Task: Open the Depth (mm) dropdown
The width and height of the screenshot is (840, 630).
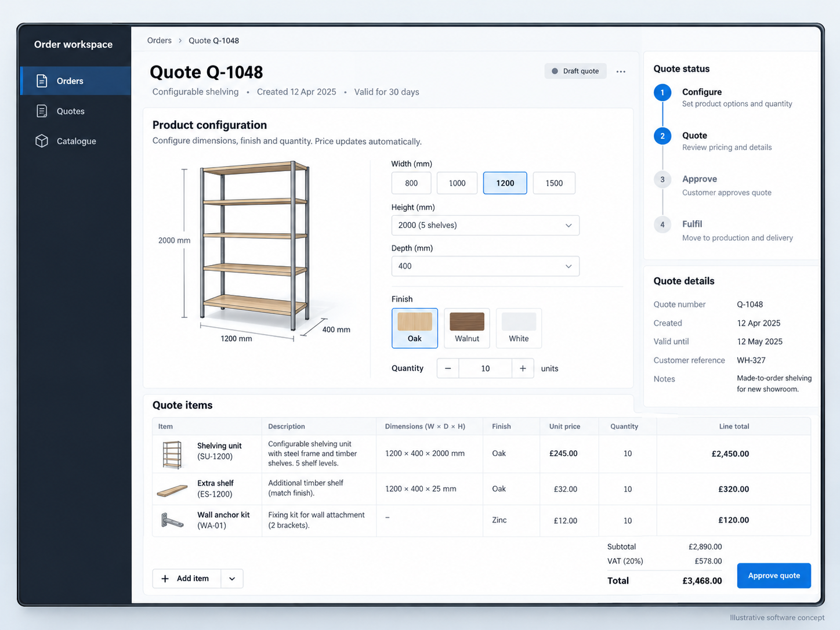Action: 486,266
